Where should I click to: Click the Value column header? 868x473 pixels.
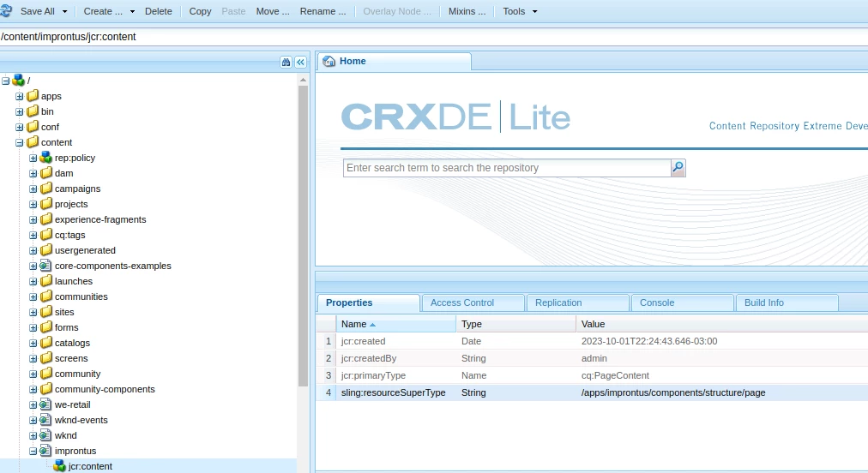[x=722, y=324]
